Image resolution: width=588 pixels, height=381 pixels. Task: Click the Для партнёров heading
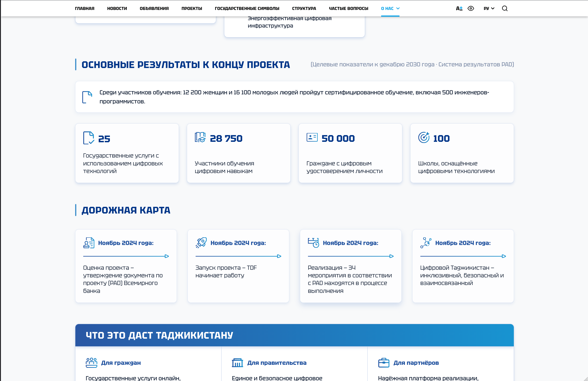(416, 363)
